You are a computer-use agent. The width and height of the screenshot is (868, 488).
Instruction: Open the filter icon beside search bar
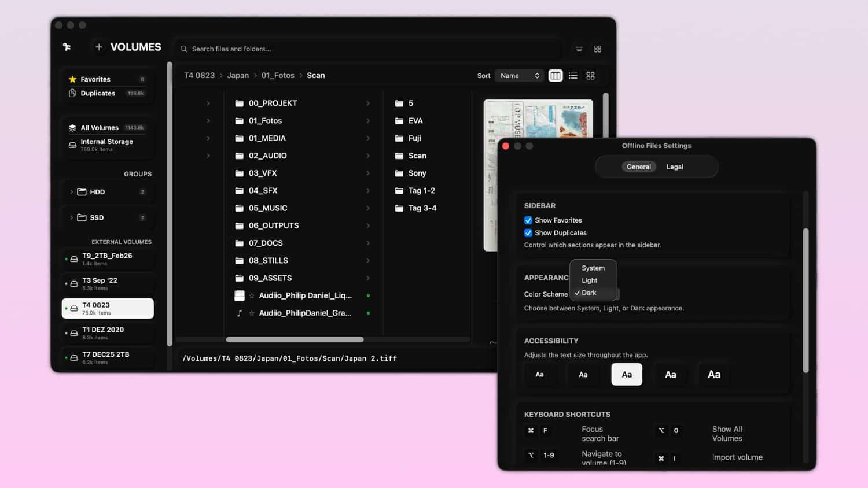579,49
